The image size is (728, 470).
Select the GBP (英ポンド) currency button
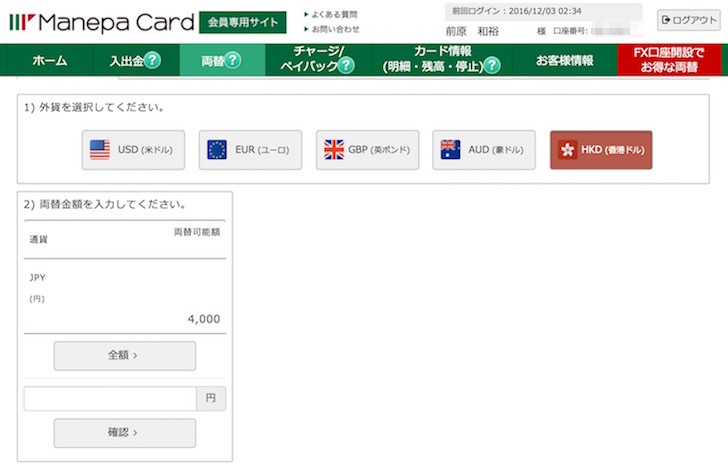coord(367,150)
